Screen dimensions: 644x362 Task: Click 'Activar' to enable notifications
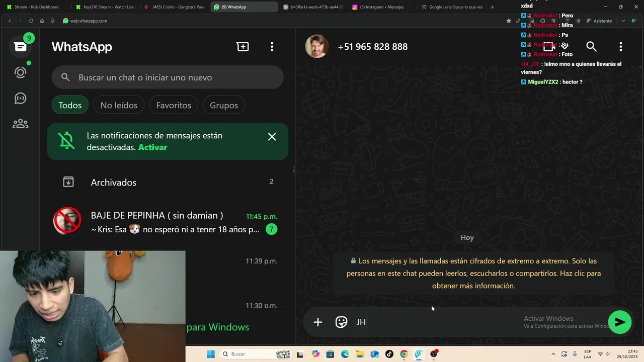click(x=152, y=147)
